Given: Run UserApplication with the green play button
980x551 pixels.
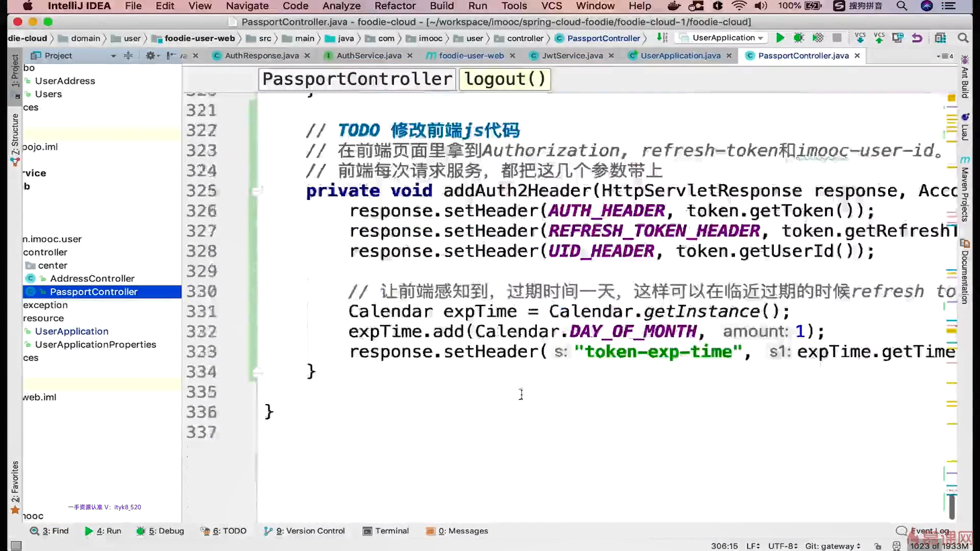Looking at the screenshot, I should point(780,38).
